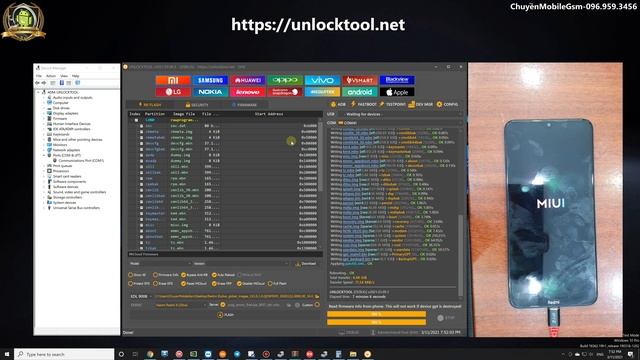Collapse Ports (COM & LPT) in Device Manager
The image size is (640, 360).
click(x=44, y=156)
